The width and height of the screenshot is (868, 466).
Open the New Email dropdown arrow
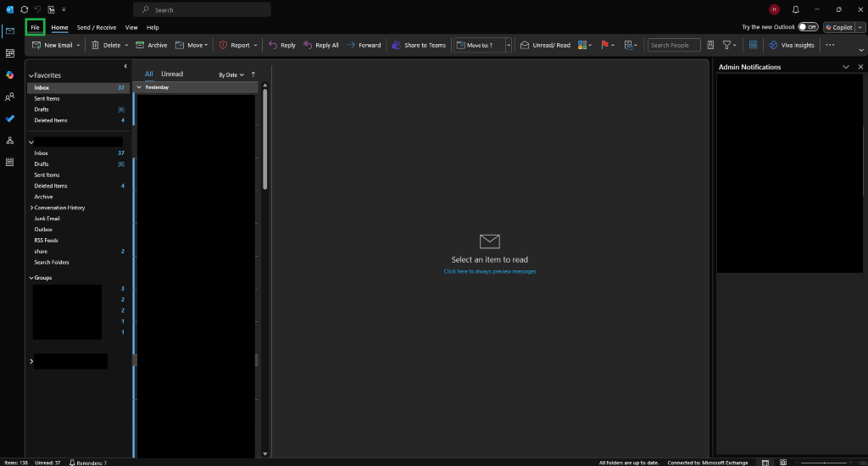(x=78, y=46)
